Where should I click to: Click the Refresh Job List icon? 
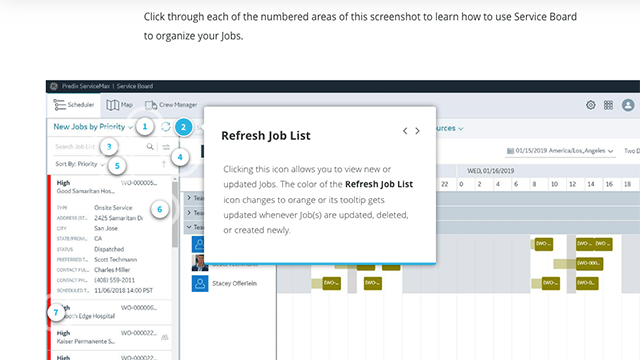click(x=165, y=127)
